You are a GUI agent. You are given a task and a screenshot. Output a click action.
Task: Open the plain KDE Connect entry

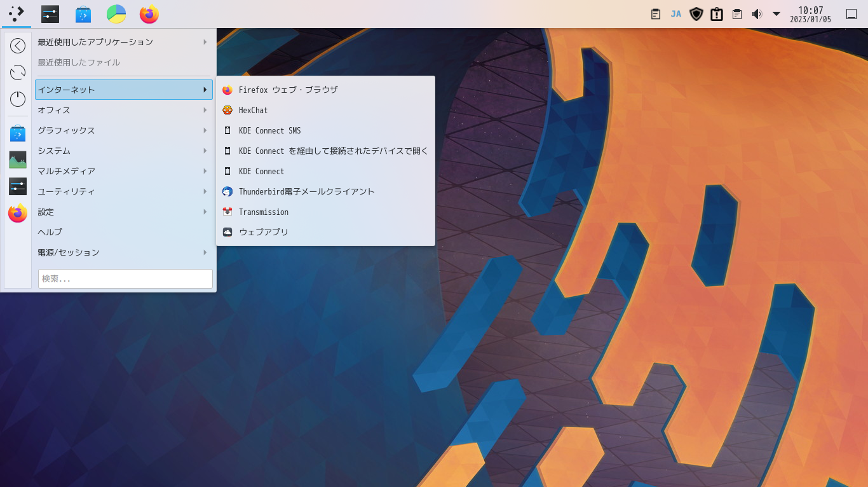click(325, 171)
